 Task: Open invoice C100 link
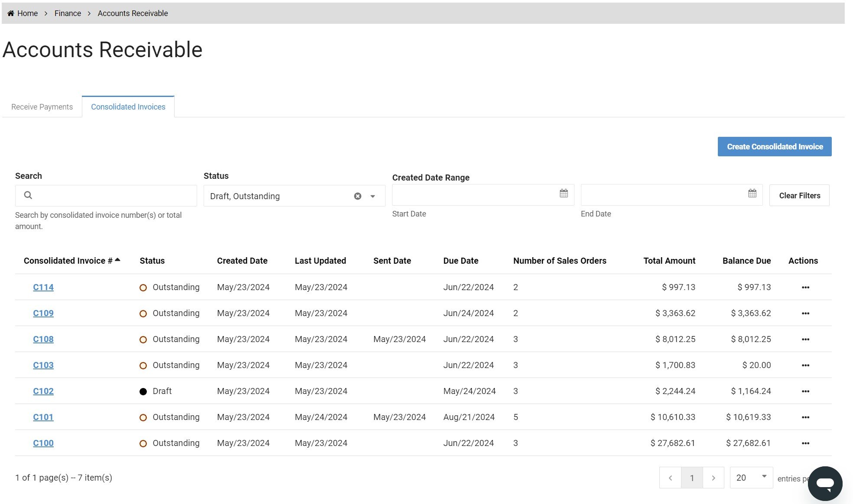click(43, 443)
